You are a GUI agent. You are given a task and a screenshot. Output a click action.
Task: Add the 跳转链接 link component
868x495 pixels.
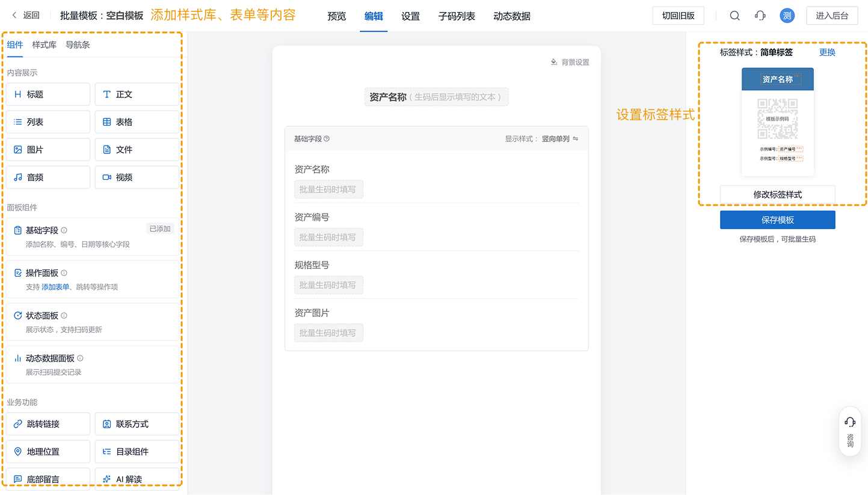[49, 424]
